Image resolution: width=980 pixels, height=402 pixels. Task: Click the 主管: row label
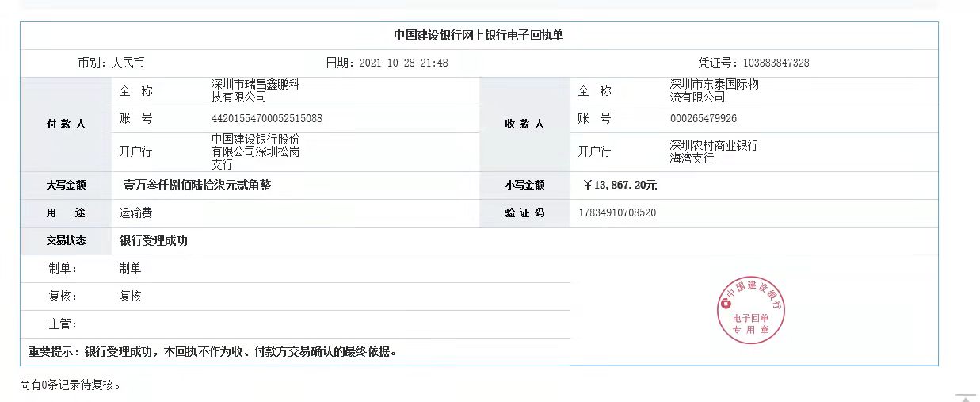pyautogui.click(x=63, y=324)
